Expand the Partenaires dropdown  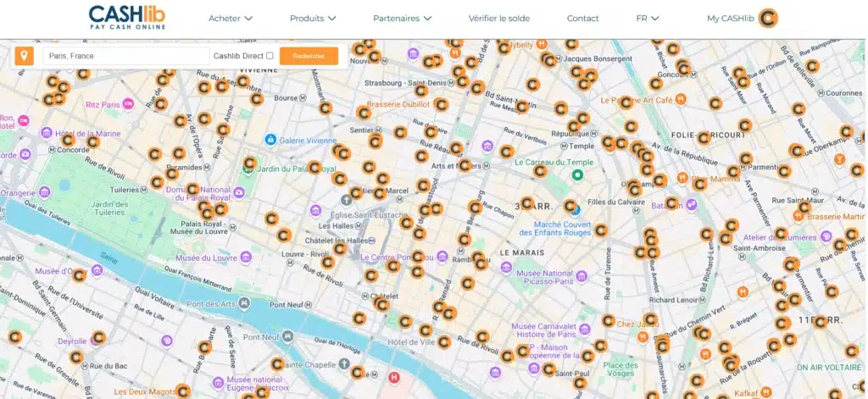coord(401,18)
